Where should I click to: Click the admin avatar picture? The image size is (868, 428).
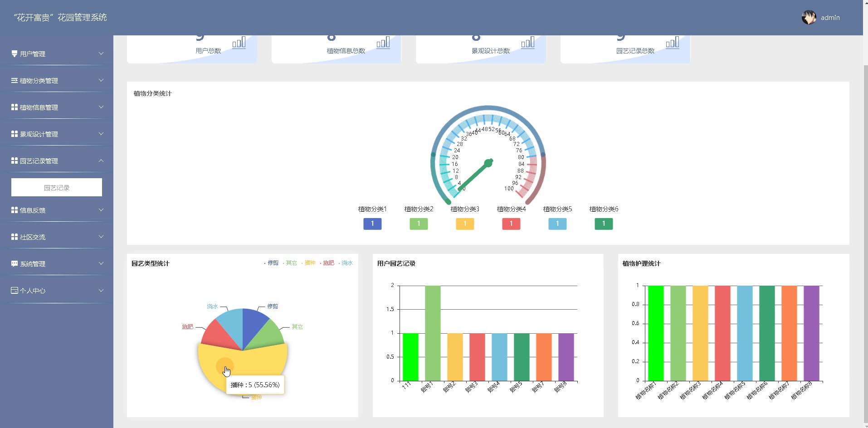tap(809, 18)
